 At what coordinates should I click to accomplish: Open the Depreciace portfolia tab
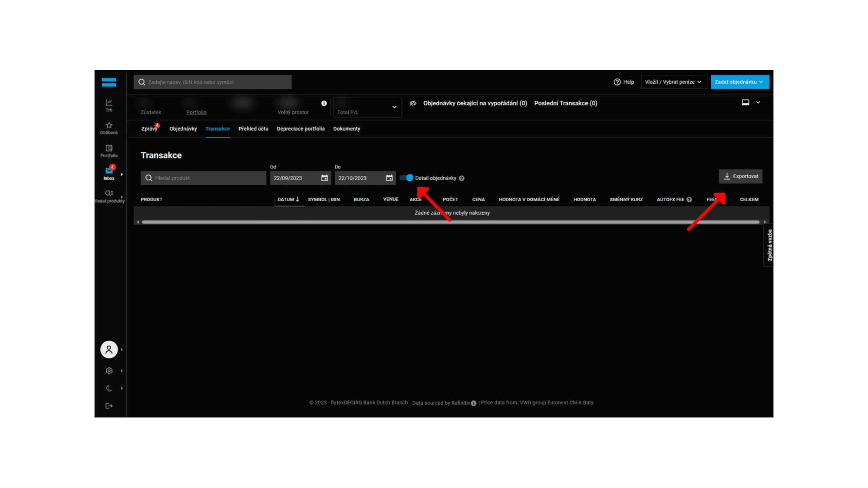[300, 129]
